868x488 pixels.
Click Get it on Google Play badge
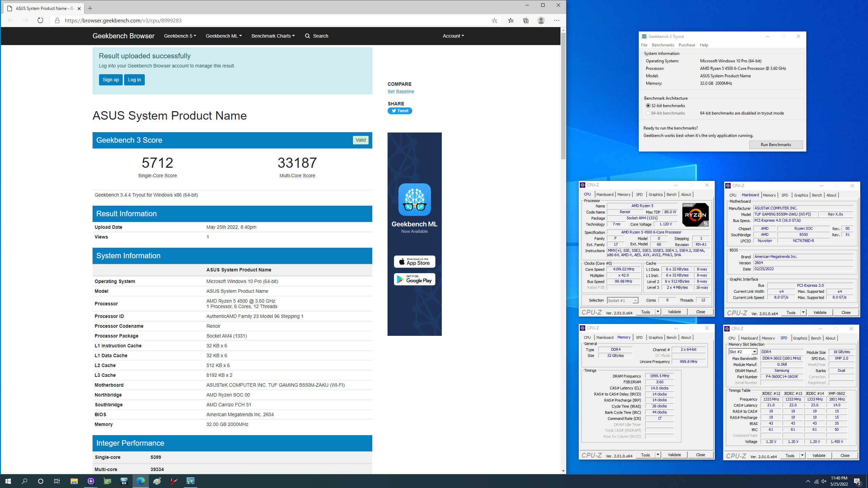coord(414,279)
